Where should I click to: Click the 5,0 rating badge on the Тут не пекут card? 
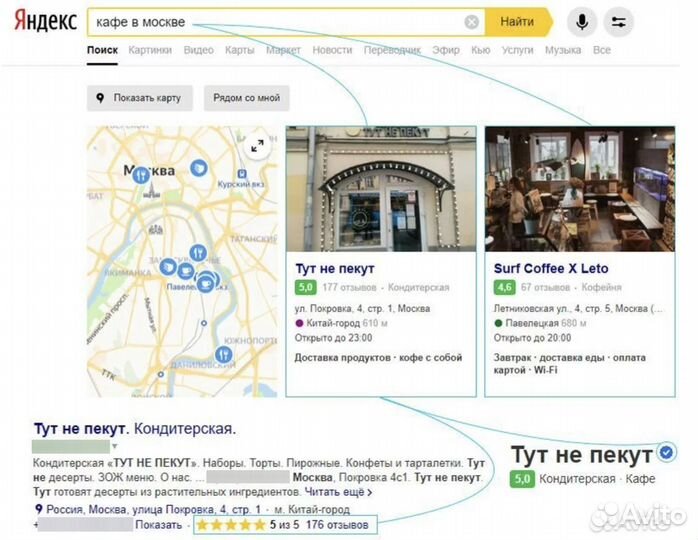point(304,287)
